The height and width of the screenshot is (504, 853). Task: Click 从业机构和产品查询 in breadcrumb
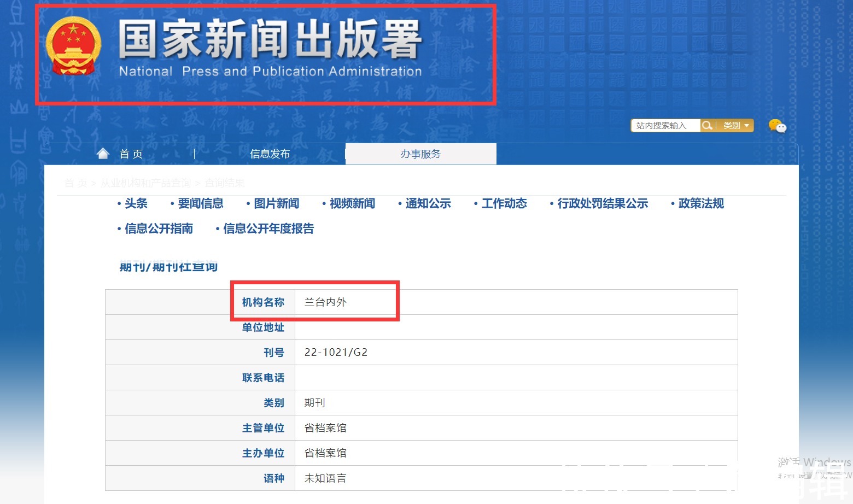pos(145,183)
